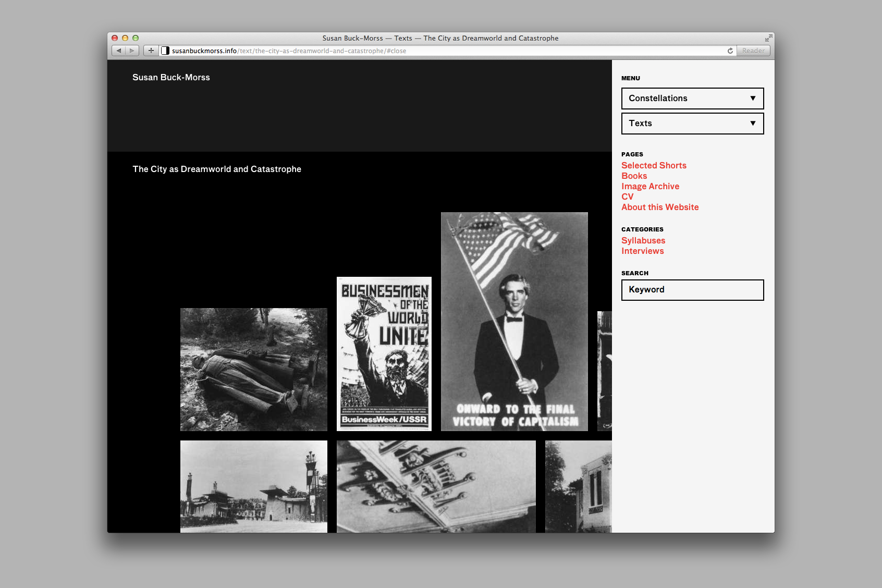Select the Interviews category
This screenshot has height=588, width=882.
pos(642,251)
